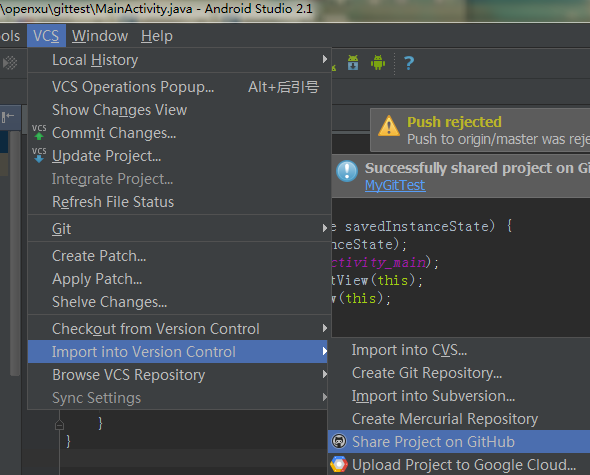
Task: Expand Sync Settings submenu
Action: coord(178,398)
